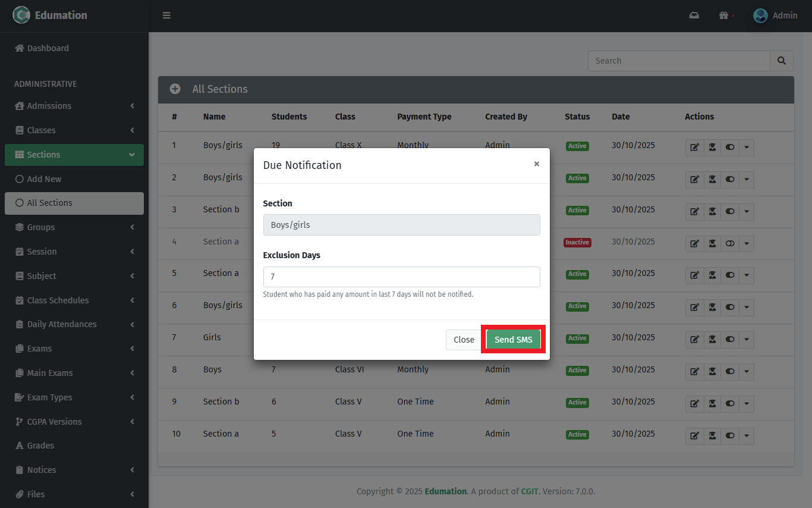Open the Main Exams menu

coord(74,373)
